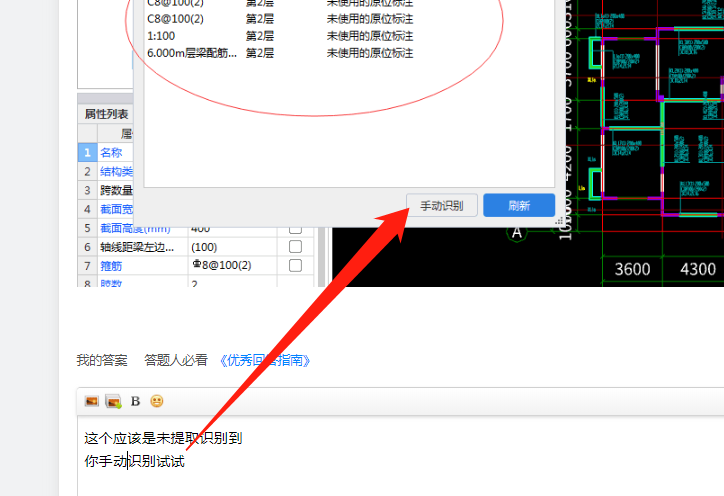This screenshot has width=724, height=496.
Task: Select the 6.000m层梁配筋 row in the list
Action: 349,53
